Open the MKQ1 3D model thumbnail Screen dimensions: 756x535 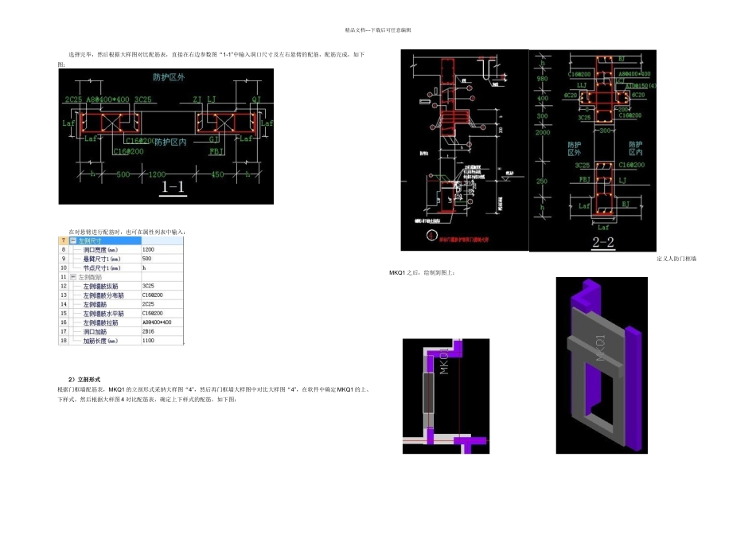pos(608,365)
